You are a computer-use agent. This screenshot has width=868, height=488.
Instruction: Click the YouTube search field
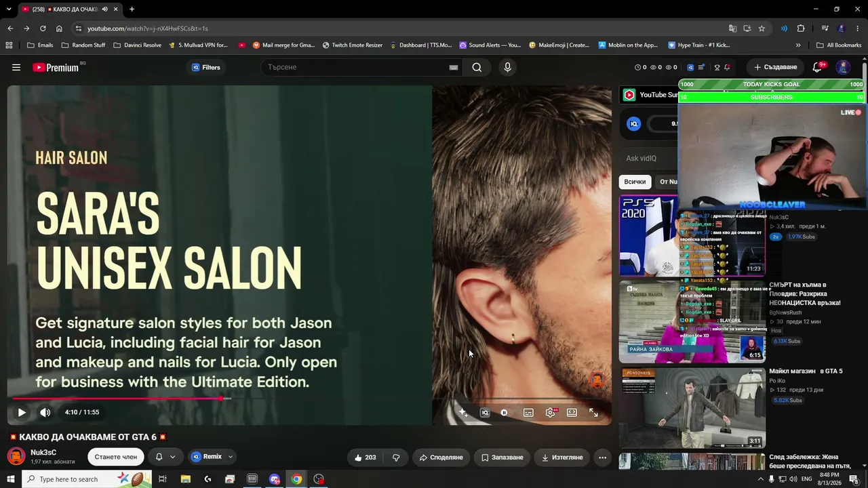(x=356, y=67)
